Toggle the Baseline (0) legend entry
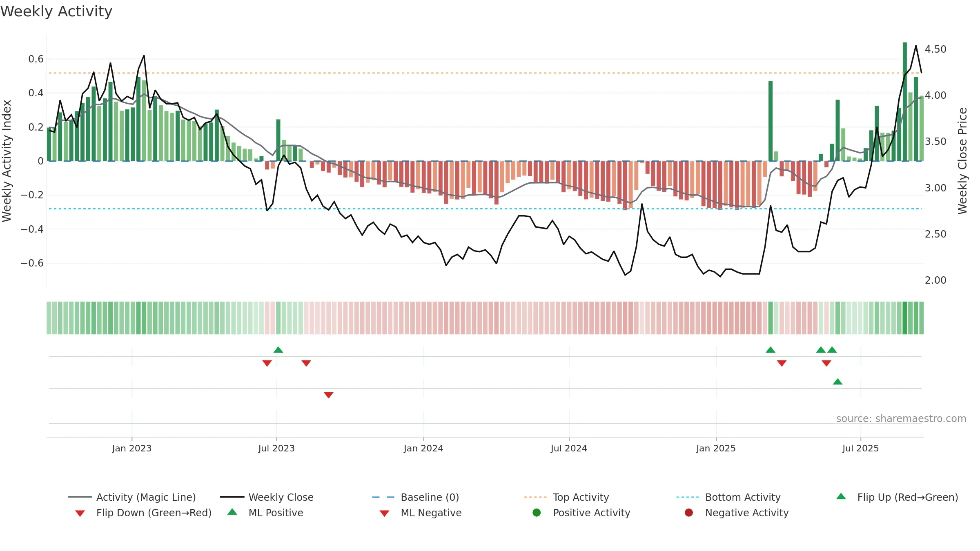Screen dimensions: 980x551 click(x=416, y=497)
